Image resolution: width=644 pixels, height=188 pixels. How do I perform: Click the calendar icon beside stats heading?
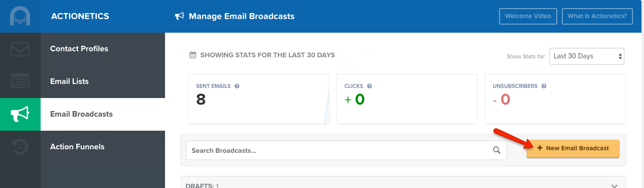193,55
